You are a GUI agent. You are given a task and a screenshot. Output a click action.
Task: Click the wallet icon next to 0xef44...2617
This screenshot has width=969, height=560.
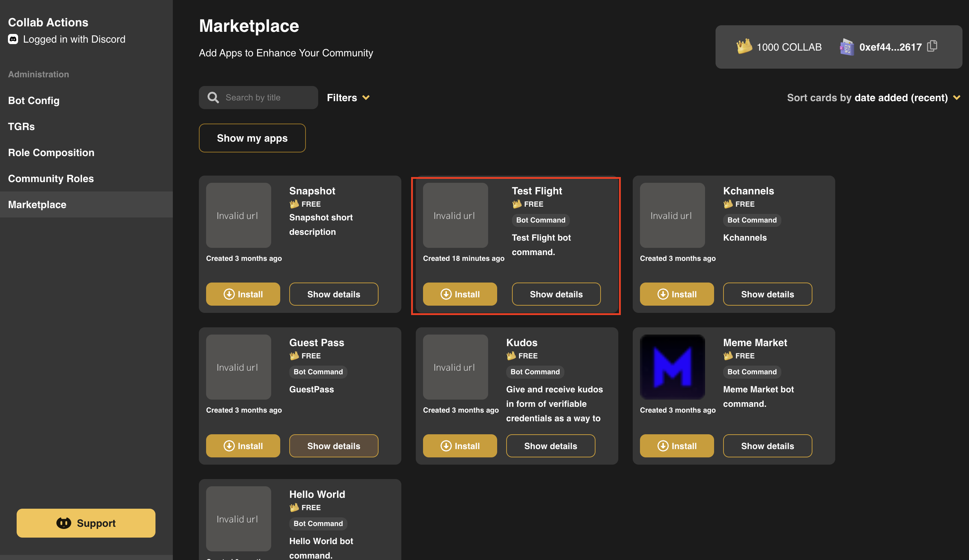[846, 47]
